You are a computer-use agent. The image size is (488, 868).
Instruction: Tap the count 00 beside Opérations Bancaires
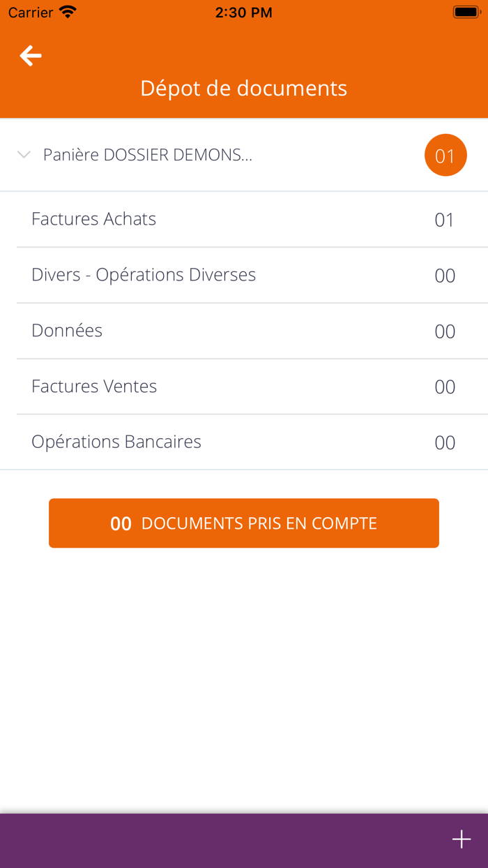pyautogui.click(x=444, y=442)
